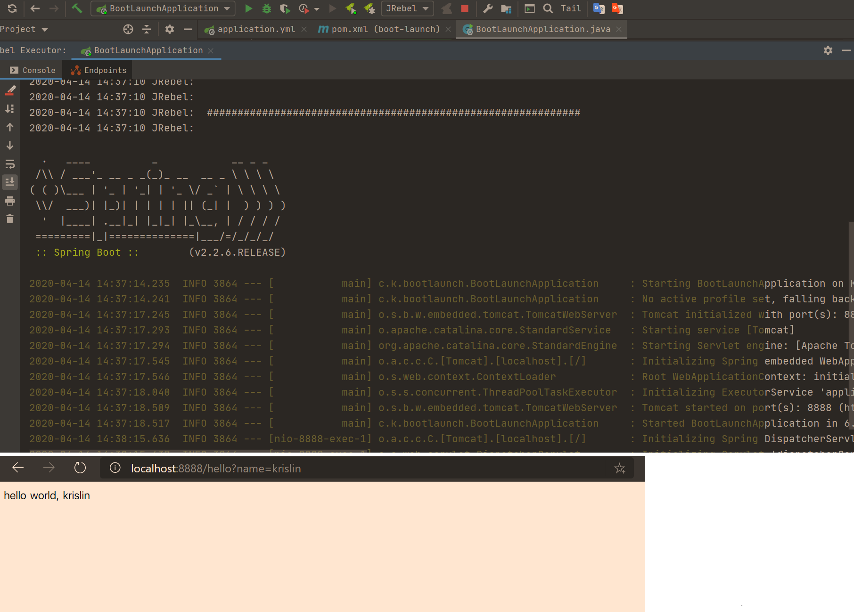Open settings via the wrench icon
Image resolution: width=854 pixels, height=616 pixels.
click(488, 8)
